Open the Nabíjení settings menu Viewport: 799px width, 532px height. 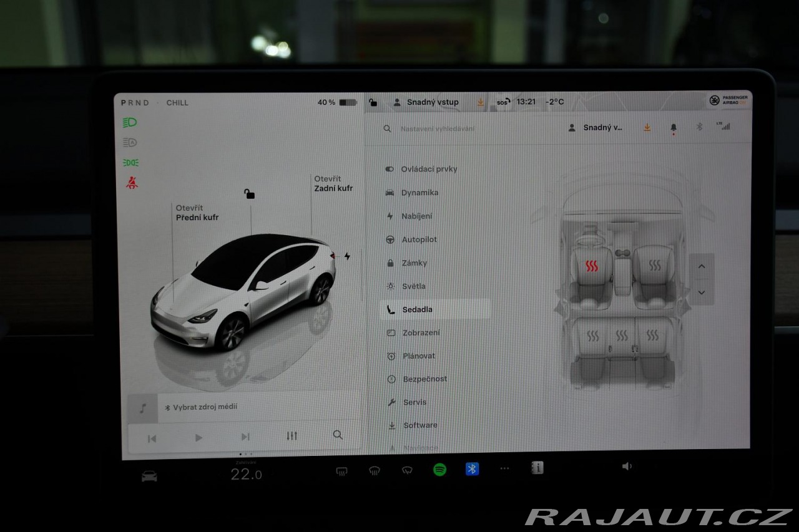pyautogui.click(x=416, y=216)
